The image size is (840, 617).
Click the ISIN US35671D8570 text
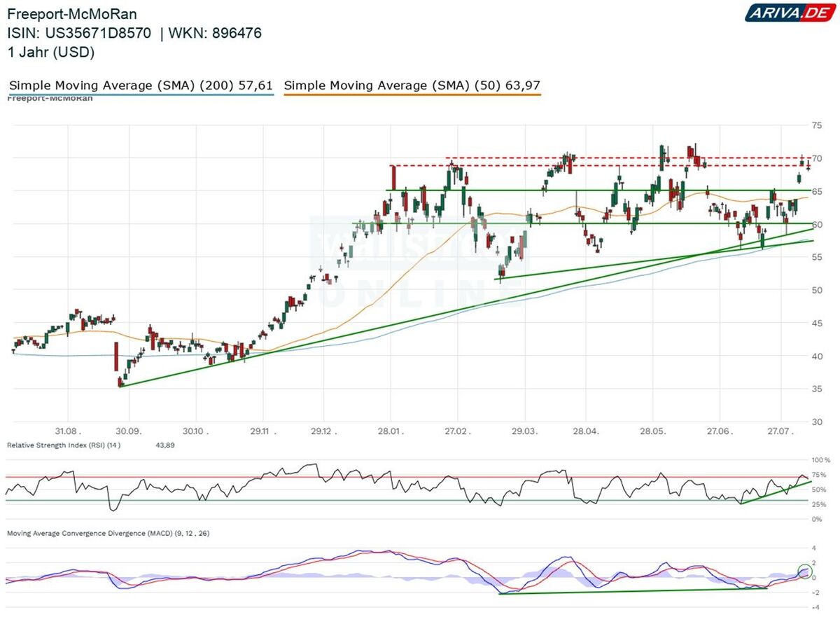[x=79, y=33]
